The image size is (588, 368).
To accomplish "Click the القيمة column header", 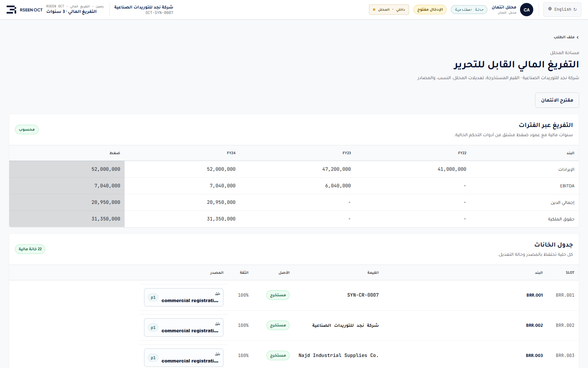I will click(x=373, y=273).
